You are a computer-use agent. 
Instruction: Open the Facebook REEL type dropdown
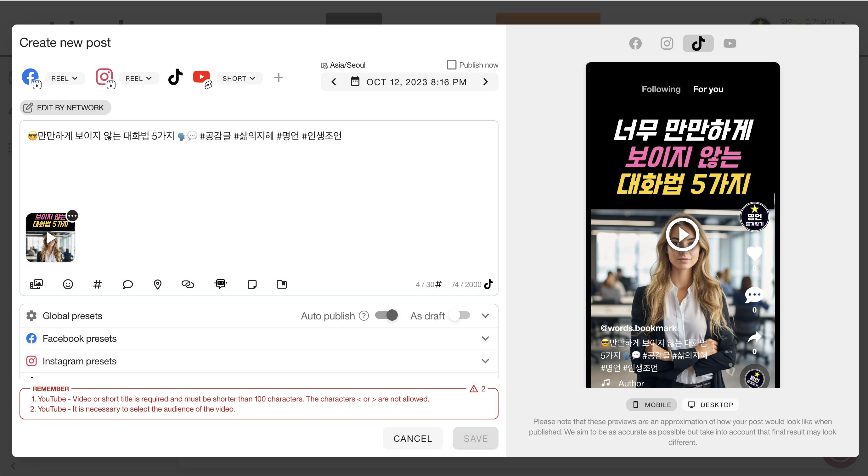(x=64, y=78)
